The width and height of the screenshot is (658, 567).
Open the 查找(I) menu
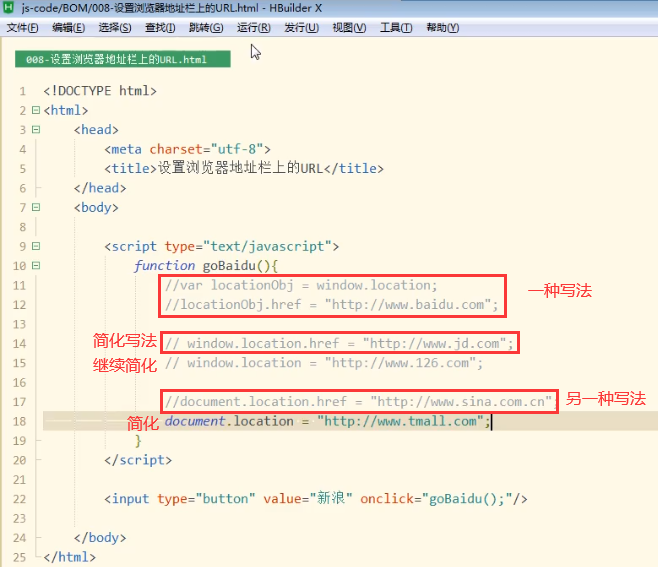pyautogui.click(x=160, y=28)
